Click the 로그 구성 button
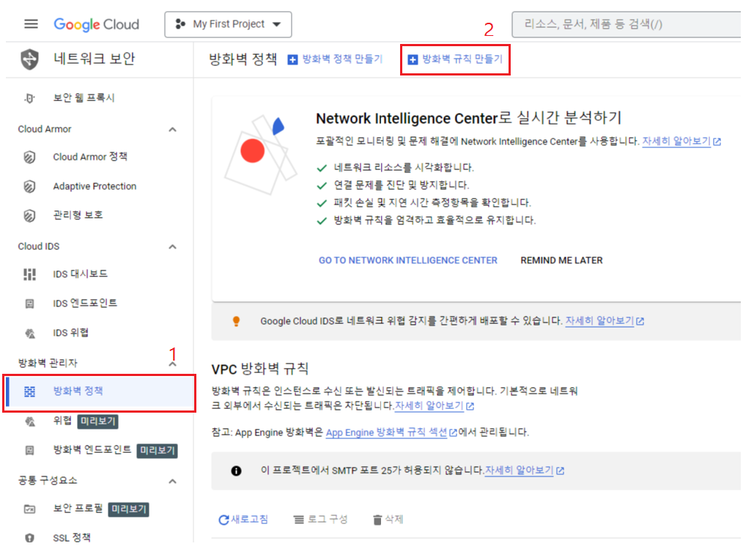754x560 pixels. tap(320, 520)
